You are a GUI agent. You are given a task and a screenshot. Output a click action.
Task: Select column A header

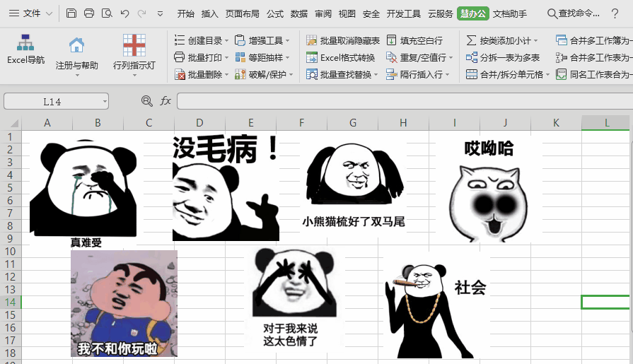coord(47,123)
